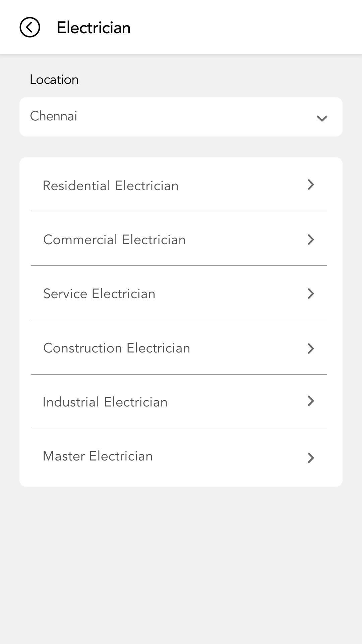Image resolution: width=362 pixels, height=644 pixels.
Task: Click the gap between dropdown and list
Action: 181,147
